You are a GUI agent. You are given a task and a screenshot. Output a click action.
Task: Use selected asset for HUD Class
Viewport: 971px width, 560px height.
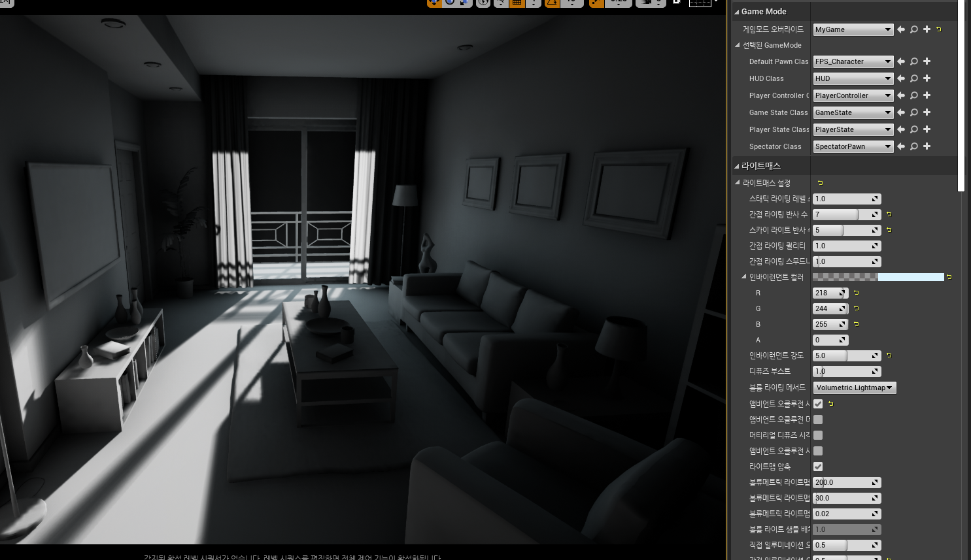(x=901, y=78)
